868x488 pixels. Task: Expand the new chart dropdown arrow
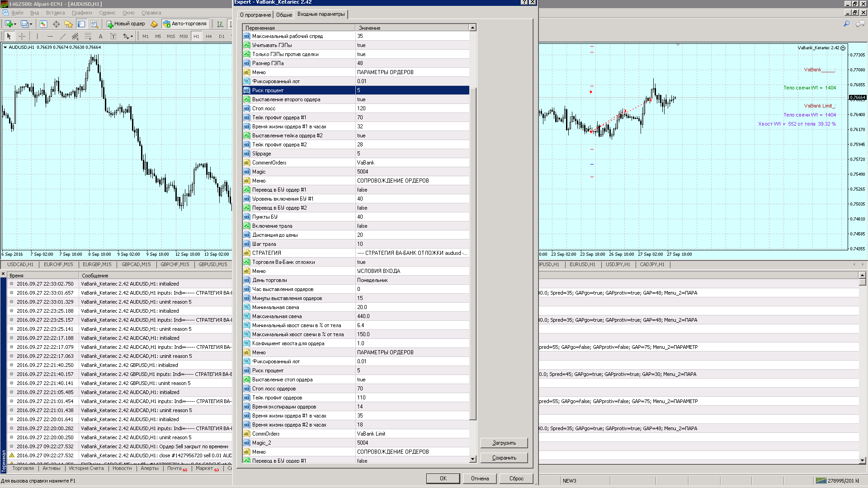15,24
